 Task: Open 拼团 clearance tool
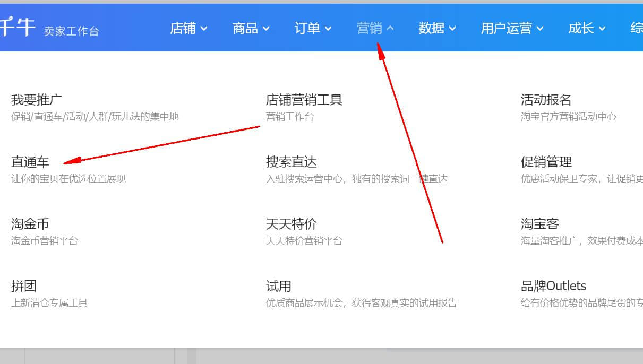pos(24,286)
